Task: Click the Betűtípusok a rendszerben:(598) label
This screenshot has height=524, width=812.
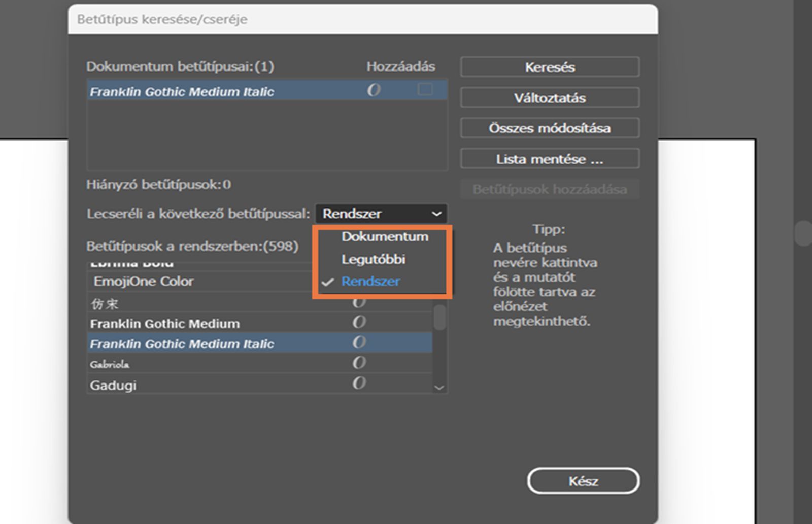Action: pos(192,246)
